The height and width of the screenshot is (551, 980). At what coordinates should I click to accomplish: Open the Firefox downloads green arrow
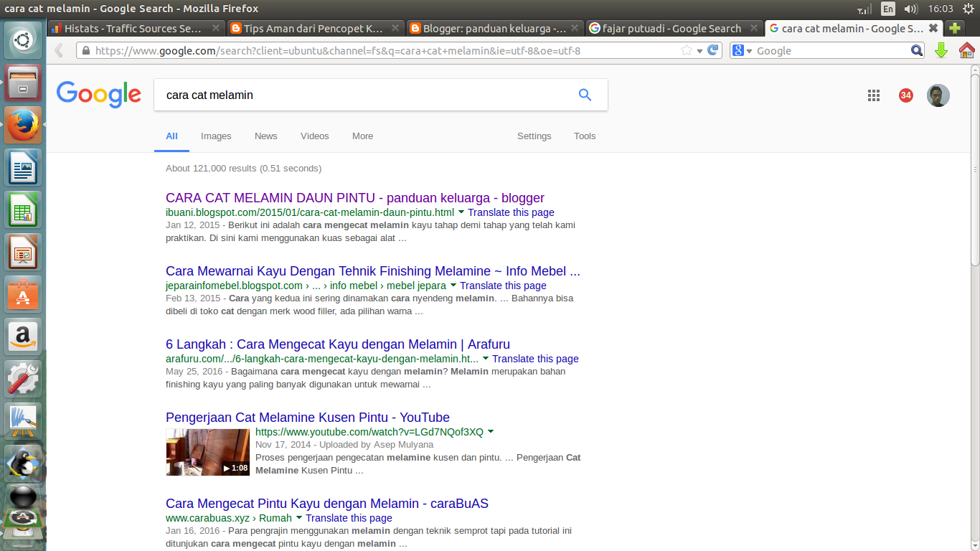pyautogui.click(x=942, y=50)
